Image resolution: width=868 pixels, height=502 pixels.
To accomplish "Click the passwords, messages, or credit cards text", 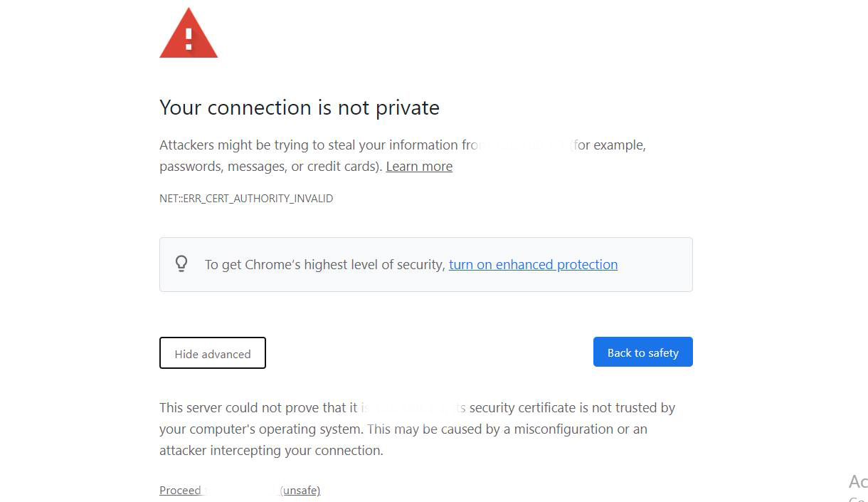I will coord(271,166).
